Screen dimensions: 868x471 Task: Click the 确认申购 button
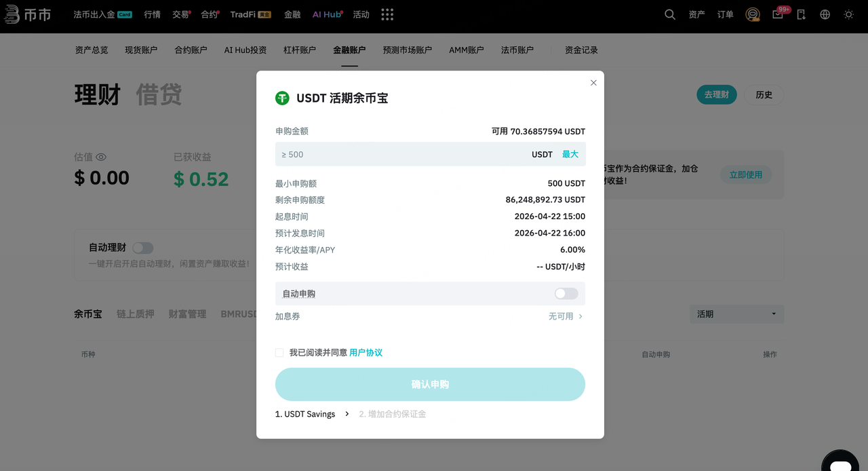430,384
